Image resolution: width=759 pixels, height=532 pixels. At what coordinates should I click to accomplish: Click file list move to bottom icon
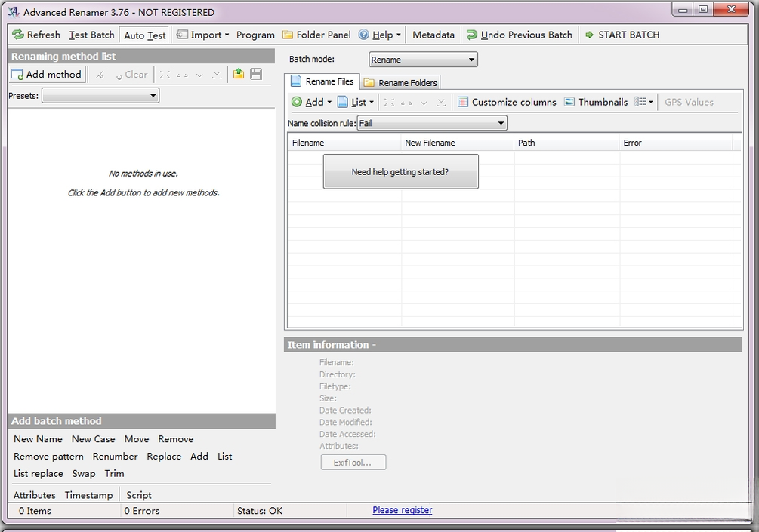click(x=441, y=103)
